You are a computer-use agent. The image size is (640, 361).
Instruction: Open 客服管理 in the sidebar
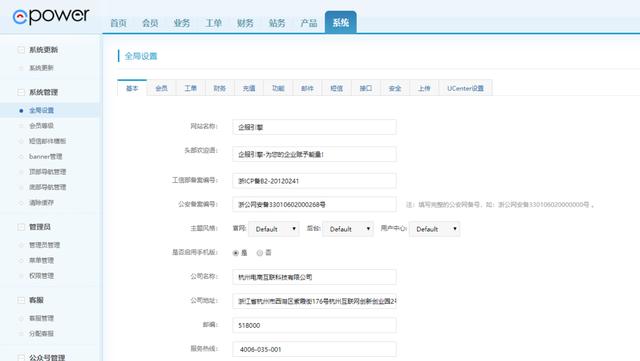point(41,318)
